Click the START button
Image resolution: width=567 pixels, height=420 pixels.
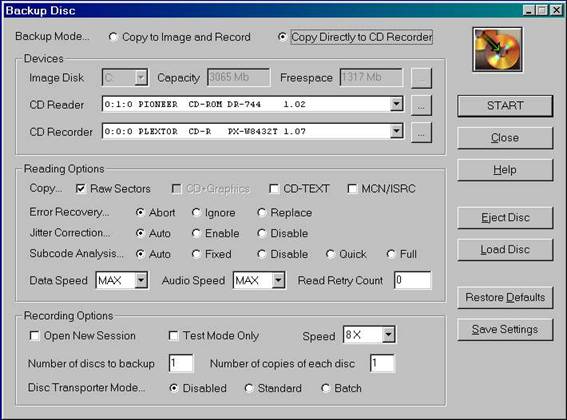(x=505, y=106)
